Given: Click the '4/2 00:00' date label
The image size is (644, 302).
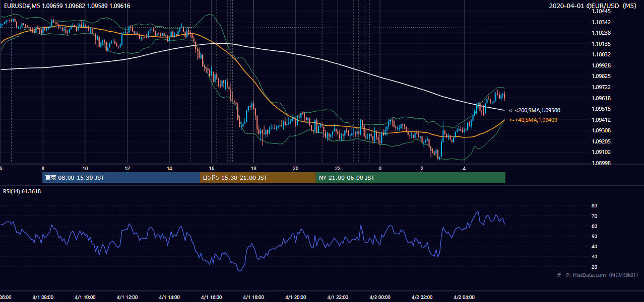Looking at the screenshot, I should point(380,297).
